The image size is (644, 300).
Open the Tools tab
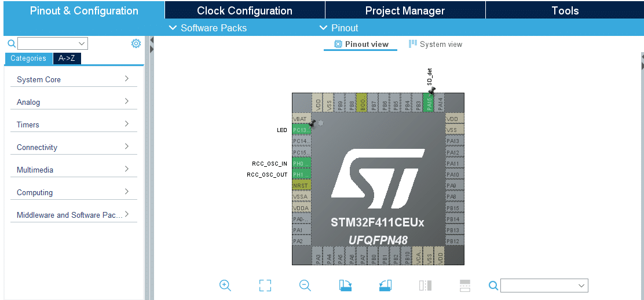pos(565,10)
